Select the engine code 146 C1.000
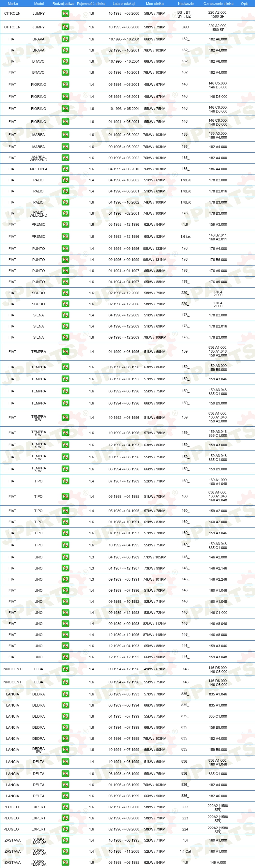The height and width of the screenshot is (868, 255). point(218,613)
